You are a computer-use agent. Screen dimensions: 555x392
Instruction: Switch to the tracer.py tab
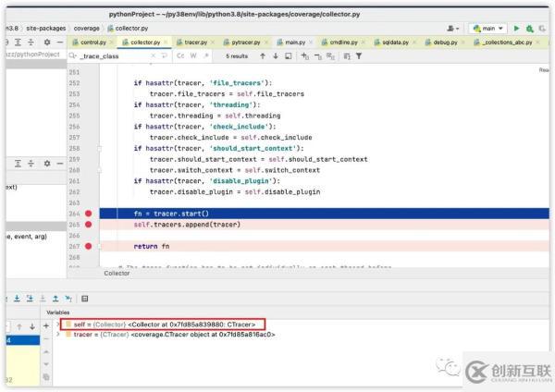click(192, 43)
